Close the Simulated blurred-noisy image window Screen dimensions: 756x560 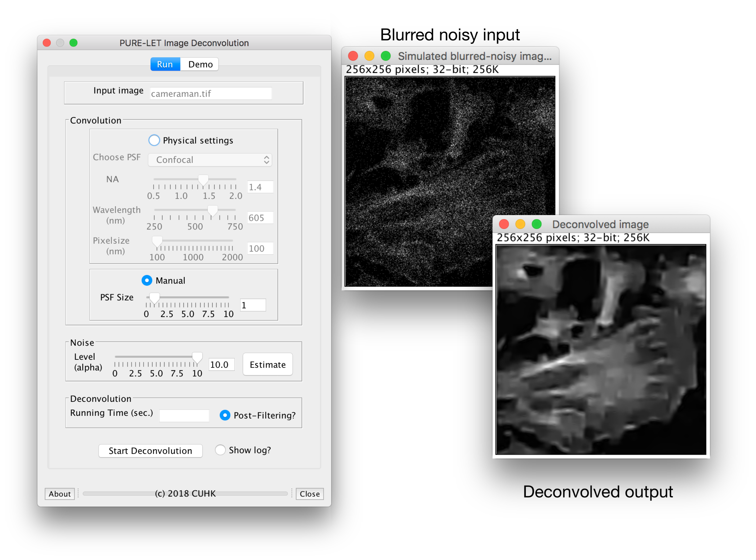tap(353, 56)
